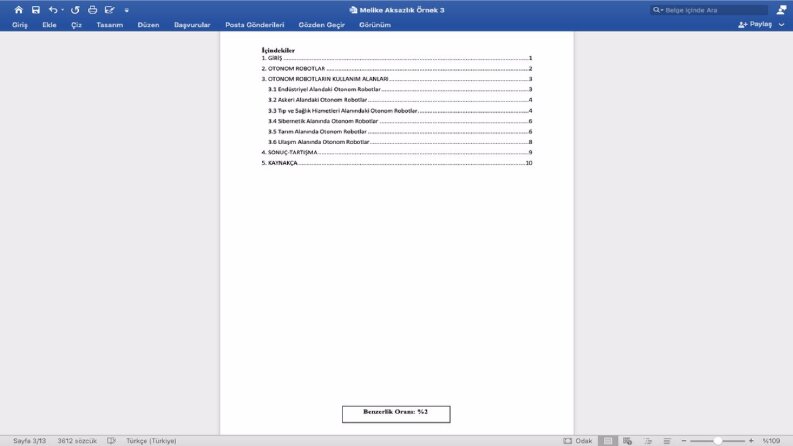Select the Başvurular tab

[192, 25]
